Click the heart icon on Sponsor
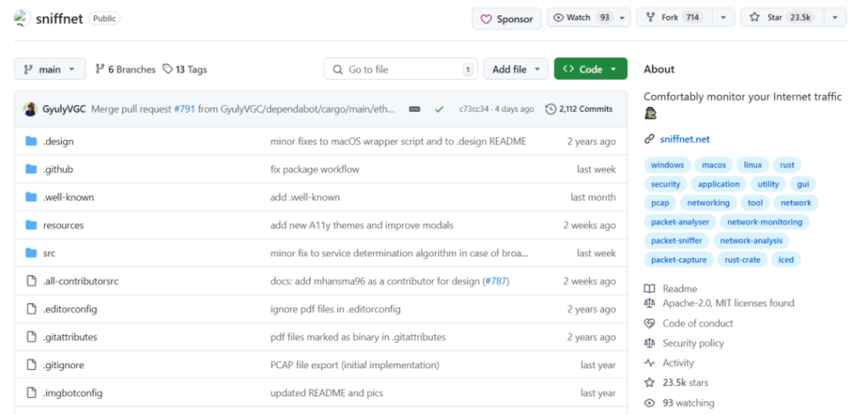Image resolution: width=868 pixels, height=415 pixels. click(486, 19)
